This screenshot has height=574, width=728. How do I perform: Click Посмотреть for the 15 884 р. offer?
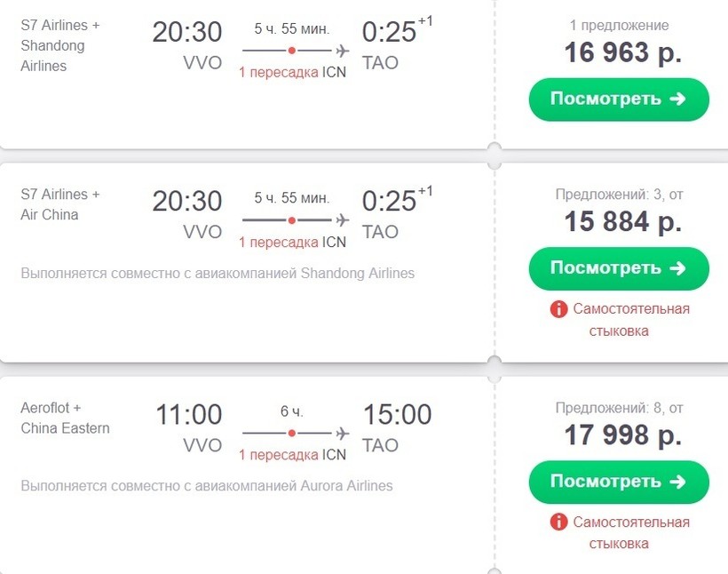coord(619,268)
